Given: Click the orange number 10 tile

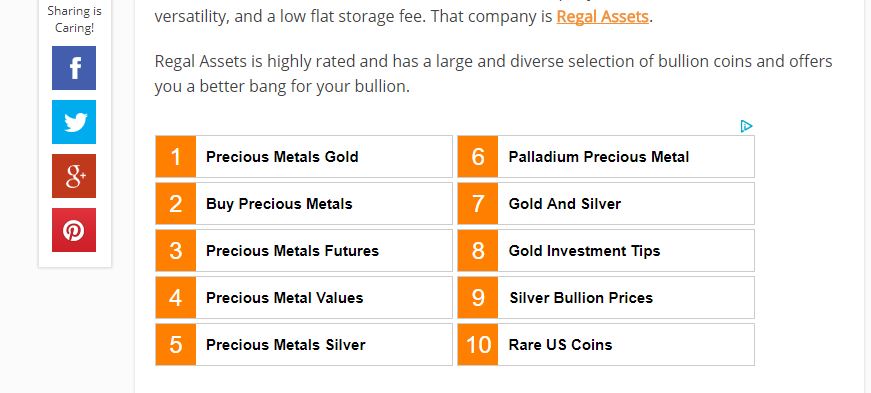Looking at the screenshot, I should [x=478, y=345].
